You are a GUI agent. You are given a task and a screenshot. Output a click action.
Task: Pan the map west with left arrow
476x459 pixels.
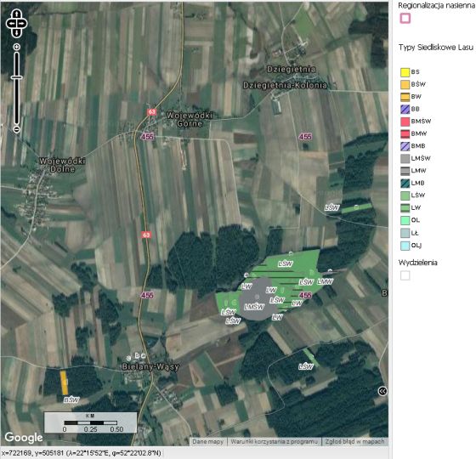pos(10,24)
